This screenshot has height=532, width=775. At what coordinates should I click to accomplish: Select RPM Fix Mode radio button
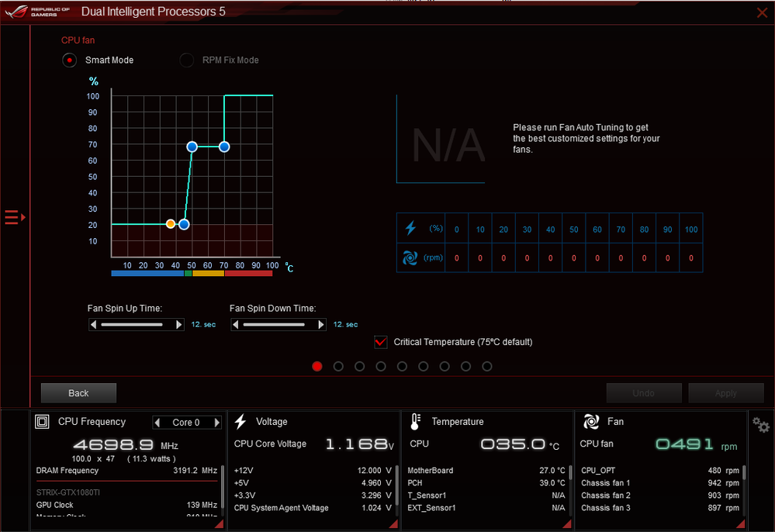click(186, 60)
